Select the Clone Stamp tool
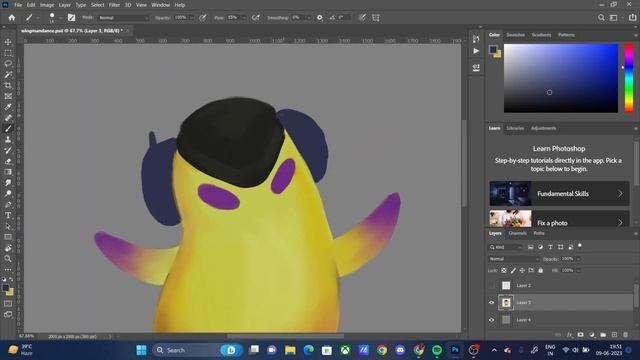Screen dimensions: 640x360 8,140
